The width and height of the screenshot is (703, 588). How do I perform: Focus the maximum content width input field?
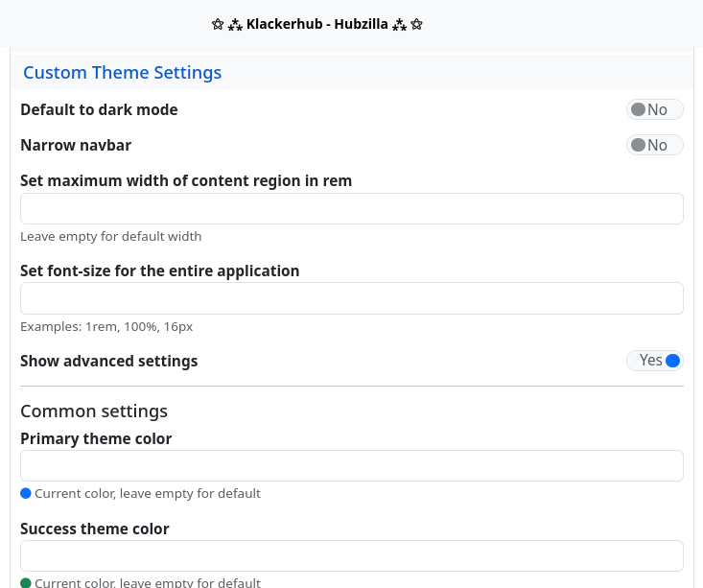pos(351,209)
